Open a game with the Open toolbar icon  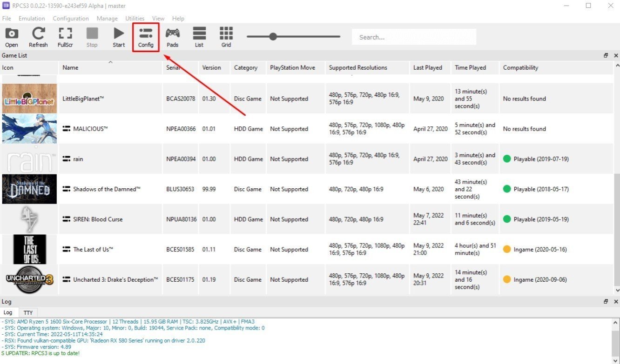tap(12, 37)
